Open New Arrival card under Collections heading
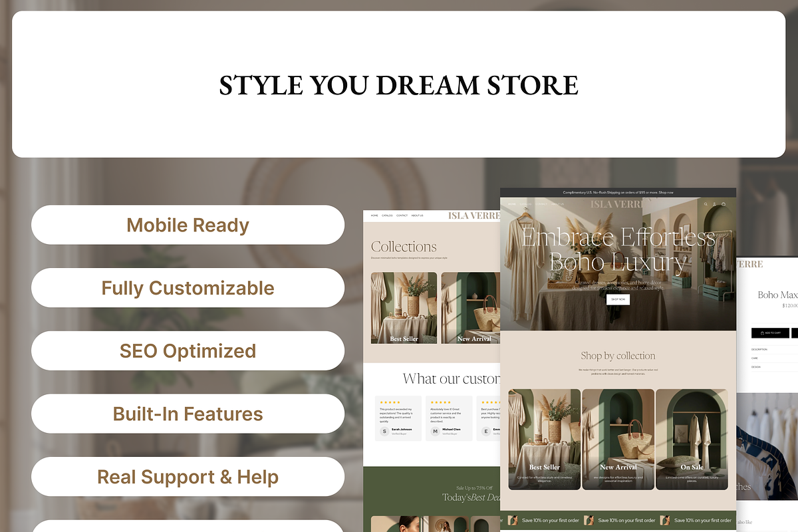Viewport: 798px width, 532px height. (471, 308)
